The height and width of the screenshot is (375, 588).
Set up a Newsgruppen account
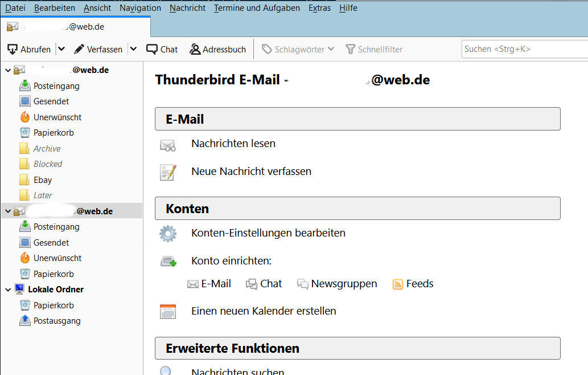(x=337, y=284)
